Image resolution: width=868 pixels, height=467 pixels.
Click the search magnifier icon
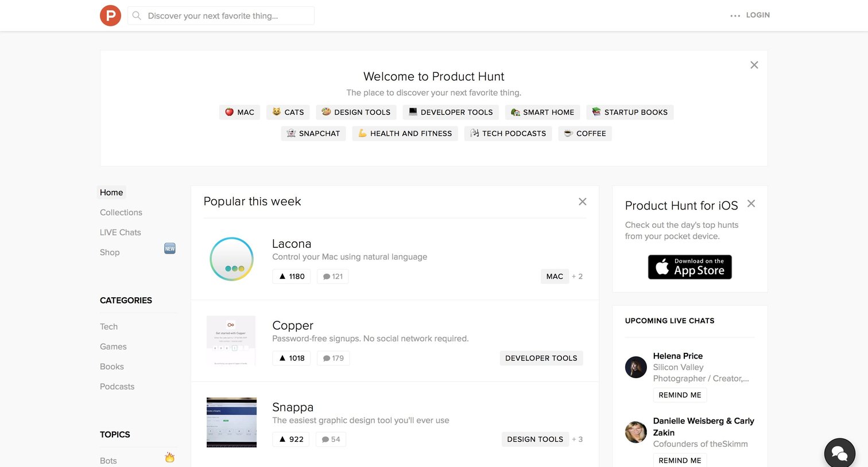point(137,15)
